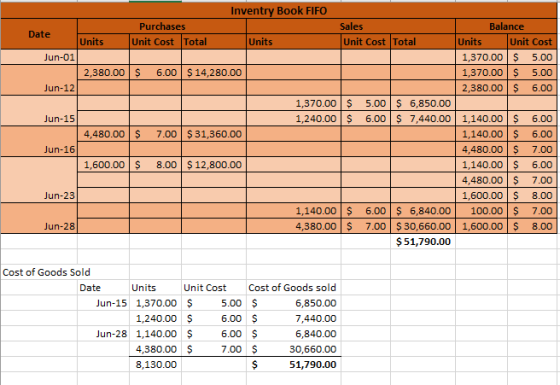
Task: Click sales total $7,440.00 in inventory table
Action: click(x=423, y=119)
